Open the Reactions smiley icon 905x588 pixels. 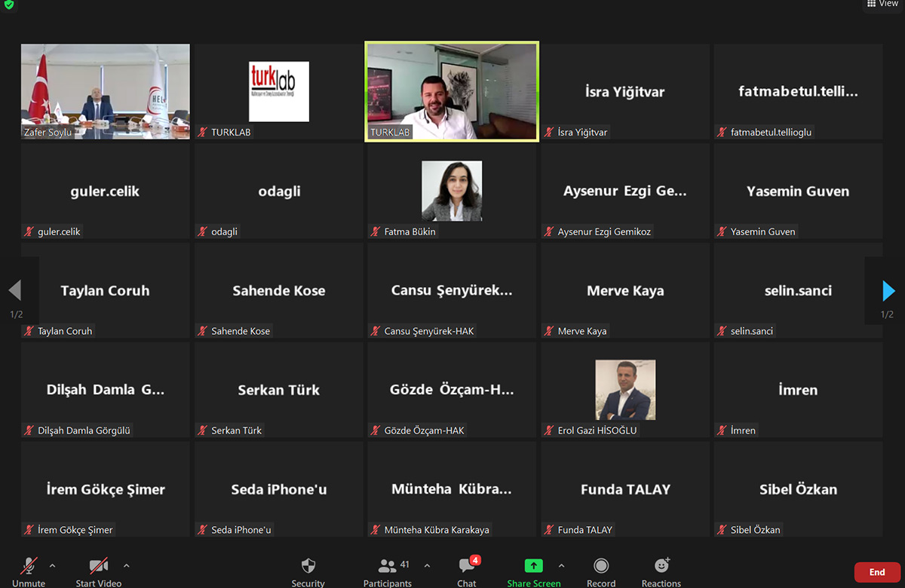pyautogui.click(x=661, y=567)
